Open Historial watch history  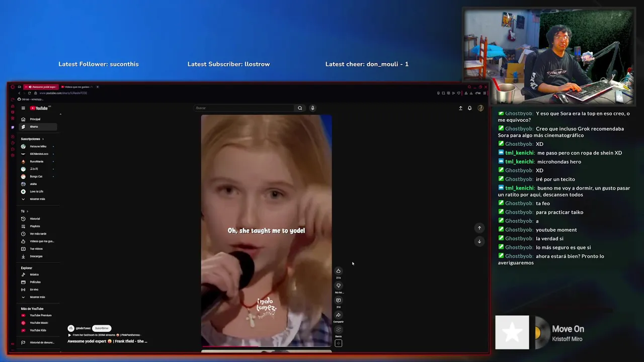coord(38,219)
